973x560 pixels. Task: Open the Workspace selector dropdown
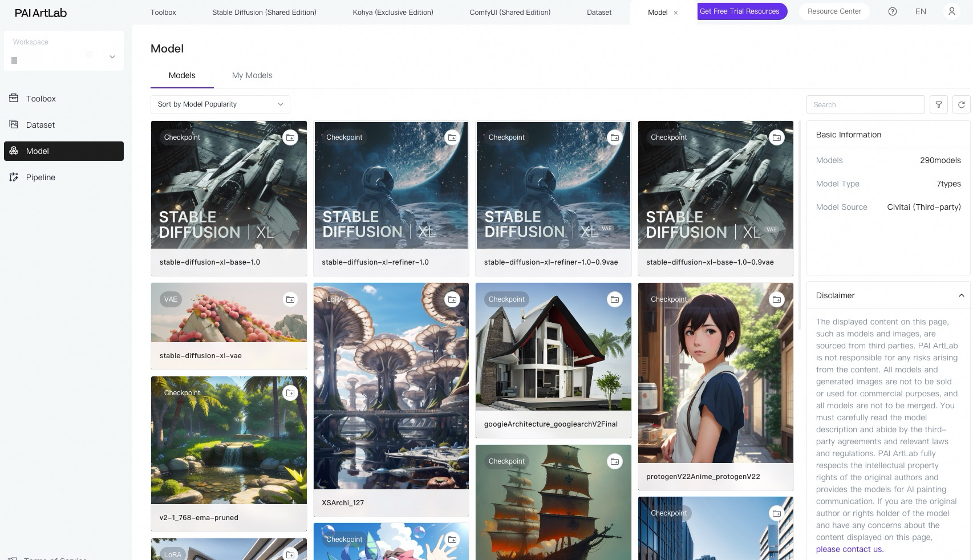64,51
